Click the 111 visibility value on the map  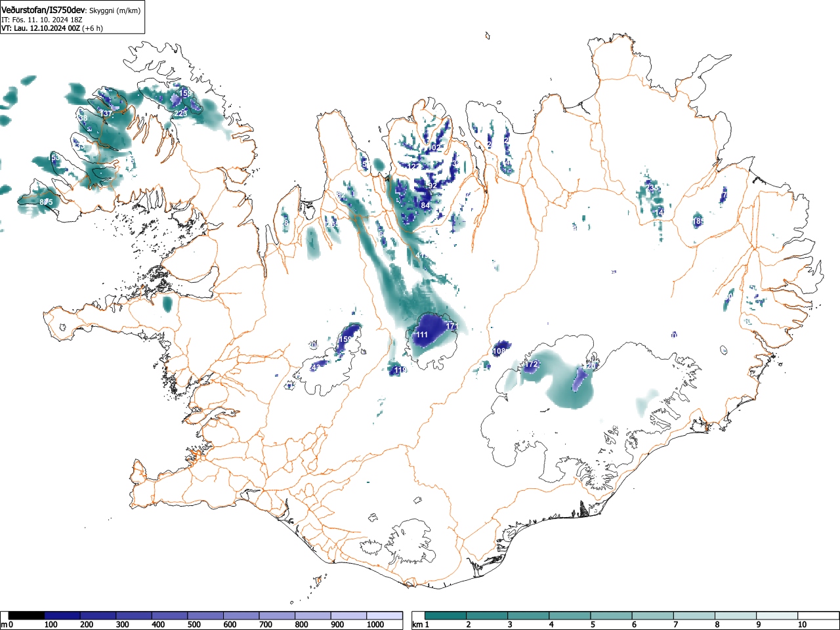coord(422,335)
